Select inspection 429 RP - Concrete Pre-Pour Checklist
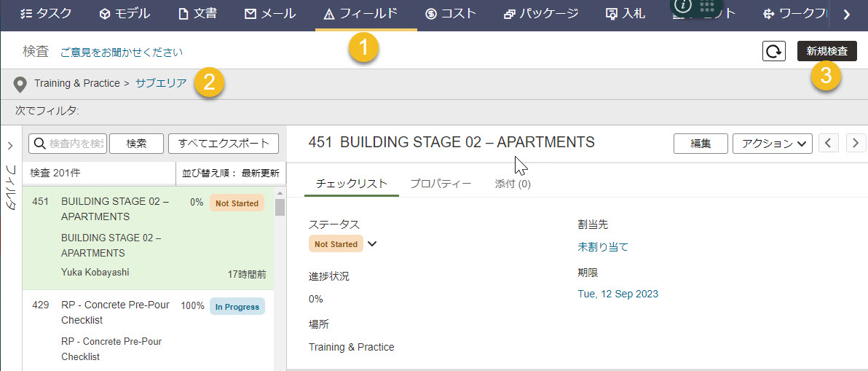The width and height of the screenshot is (868, 371). 149,331
